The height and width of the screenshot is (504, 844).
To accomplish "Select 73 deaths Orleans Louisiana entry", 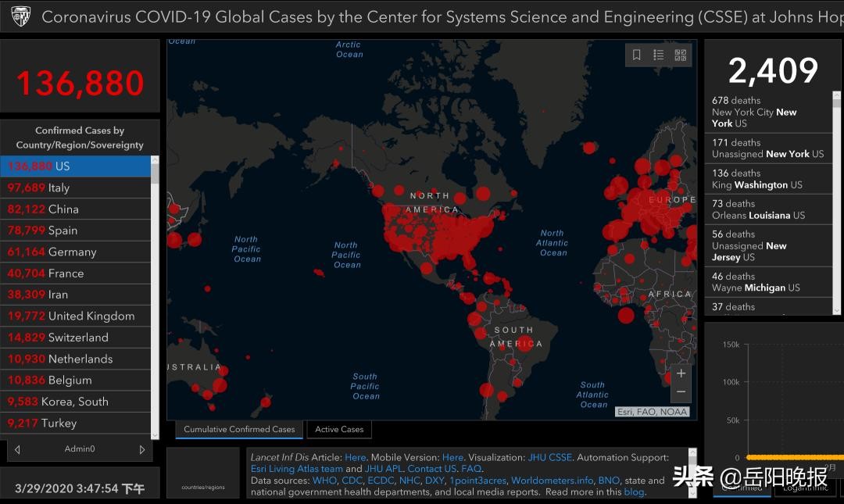I will click(x=768, y=209).
